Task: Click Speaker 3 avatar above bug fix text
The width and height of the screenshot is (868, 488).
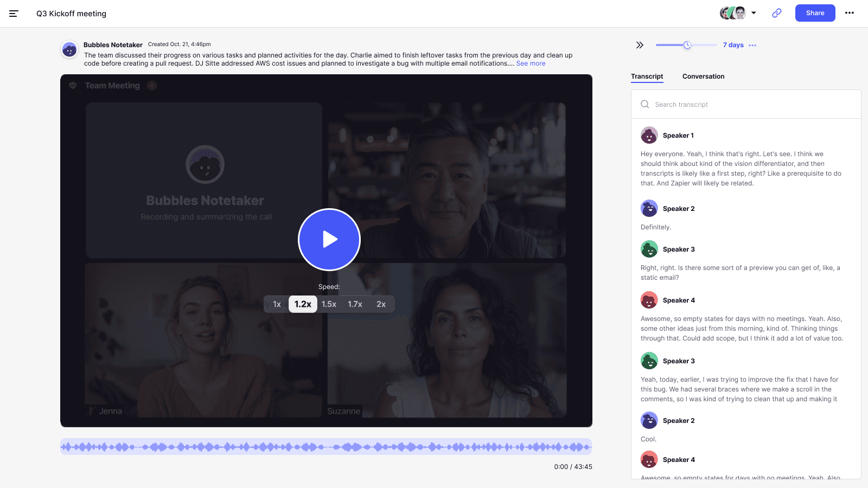Action: click(649, 361)
